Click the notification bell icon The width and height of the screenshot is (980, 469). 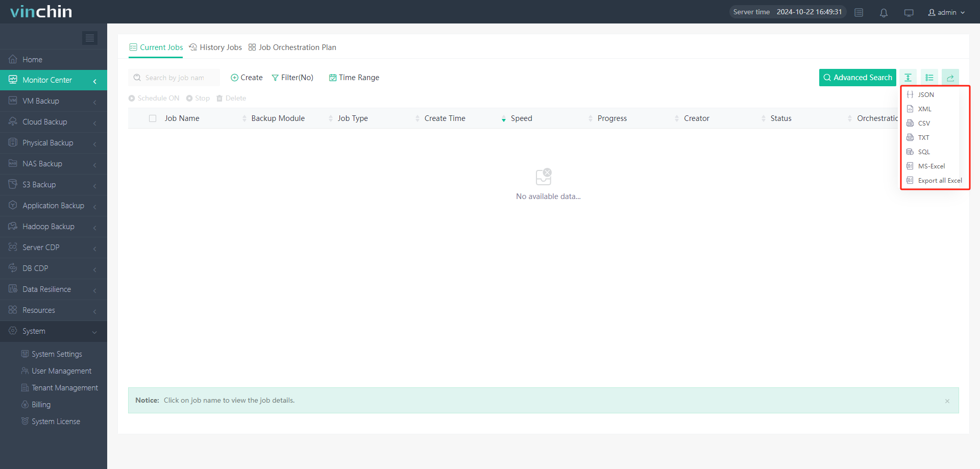[884, 13]
